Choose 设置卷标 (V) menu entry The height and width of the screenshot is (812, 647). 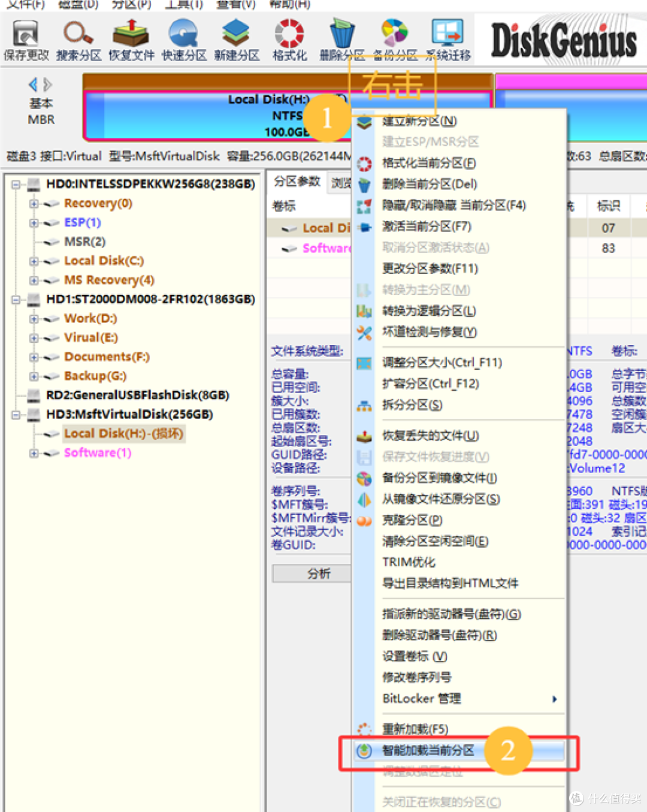click(x=459, y=656)
